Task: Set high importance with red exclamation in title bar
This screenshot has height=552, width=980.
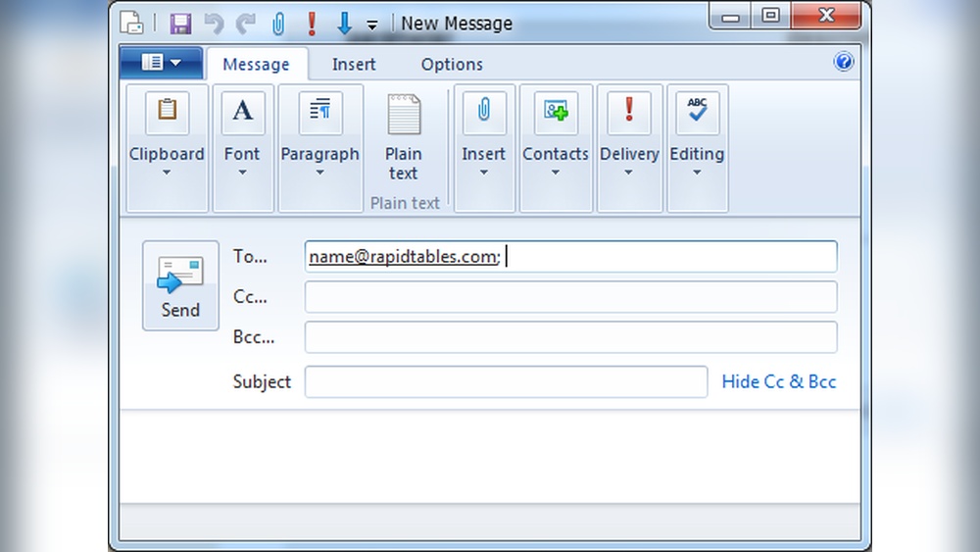Action: click(312, 24)
